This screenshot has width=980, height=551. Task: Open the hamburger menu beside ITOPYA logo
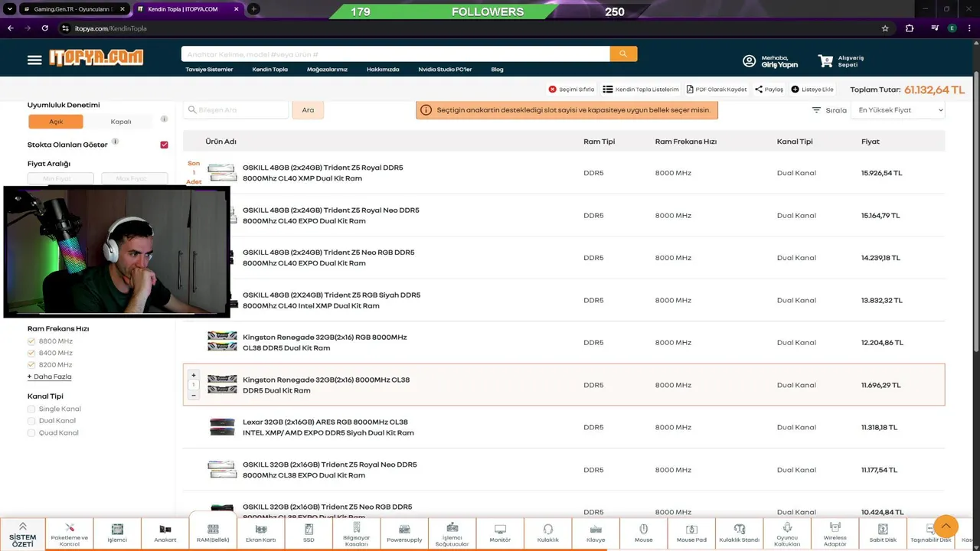click(34, 60)
